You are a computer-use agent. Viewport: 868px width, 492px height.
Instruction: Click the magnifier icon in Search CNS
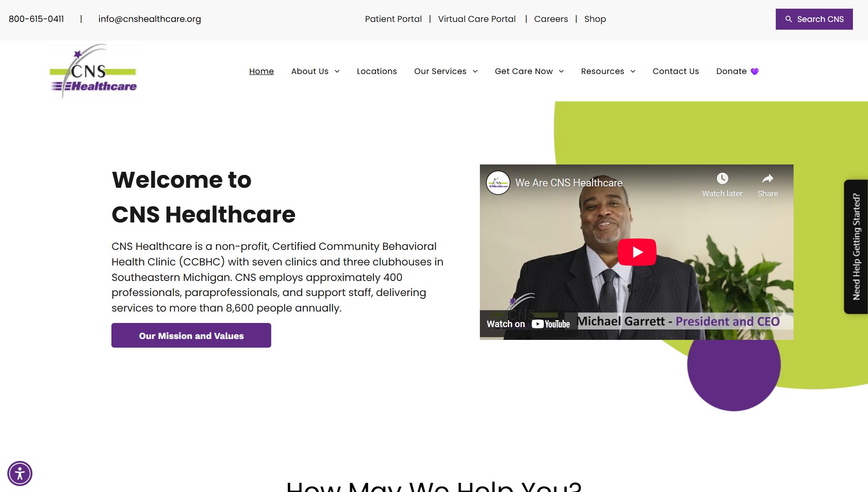(x=789, y=19)
